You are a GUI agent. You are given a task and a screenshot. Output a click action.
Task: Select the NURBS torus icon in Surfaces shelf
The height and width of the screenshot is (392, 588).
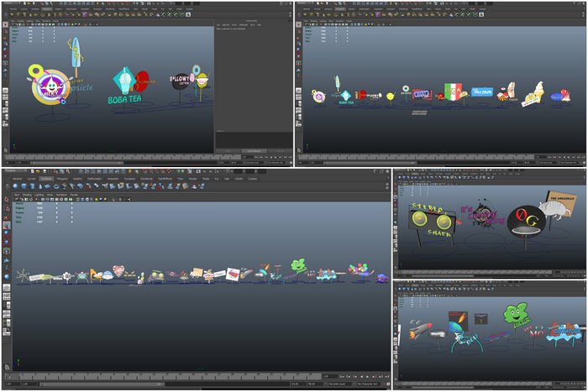[56, 186]
